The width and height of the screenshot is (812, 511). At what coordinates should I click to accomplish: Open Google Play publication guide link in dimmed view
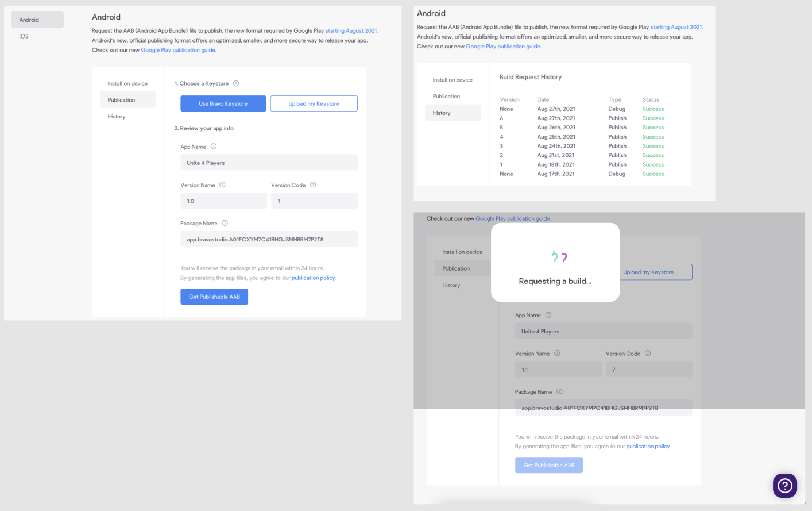513,218
